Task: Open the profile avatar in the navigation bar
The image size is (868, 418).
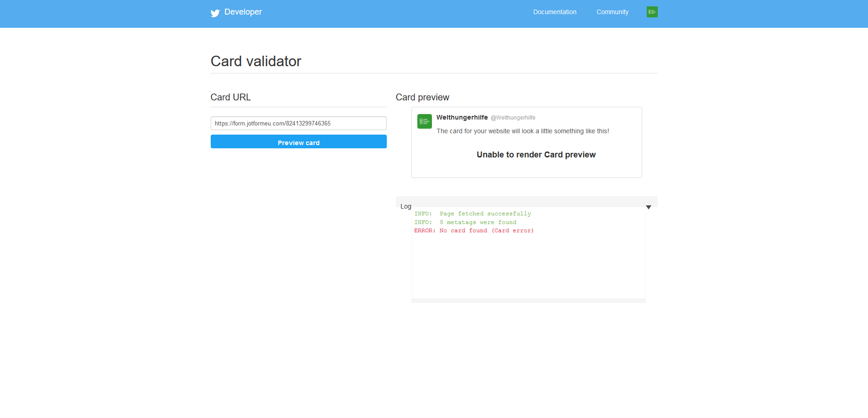Action: click(x=651, y=12)
